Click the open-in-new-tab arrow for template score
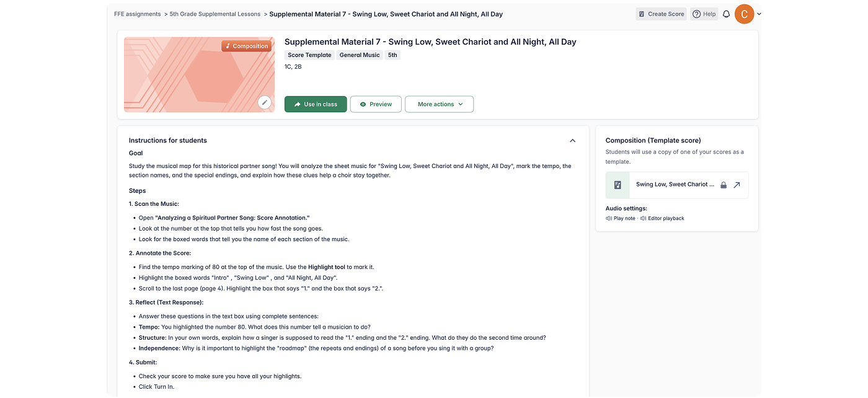This screenshot has width=868, height=398. coord(737,185)
